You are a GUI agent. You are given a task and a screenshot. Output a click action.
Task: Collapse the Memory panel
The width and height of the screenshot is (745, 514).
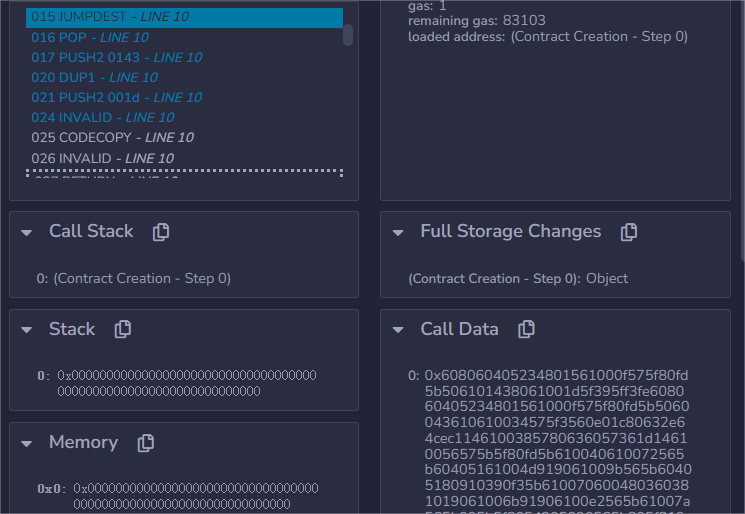28,442
